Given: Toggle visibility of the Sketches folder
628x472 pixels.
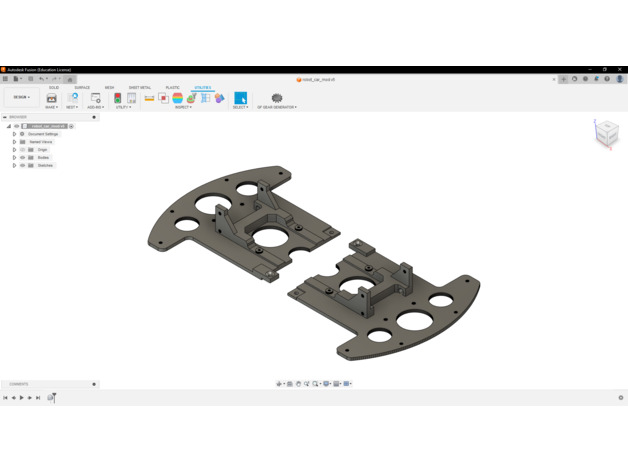Looking at the screenshot, I should (x=23, y=166).
